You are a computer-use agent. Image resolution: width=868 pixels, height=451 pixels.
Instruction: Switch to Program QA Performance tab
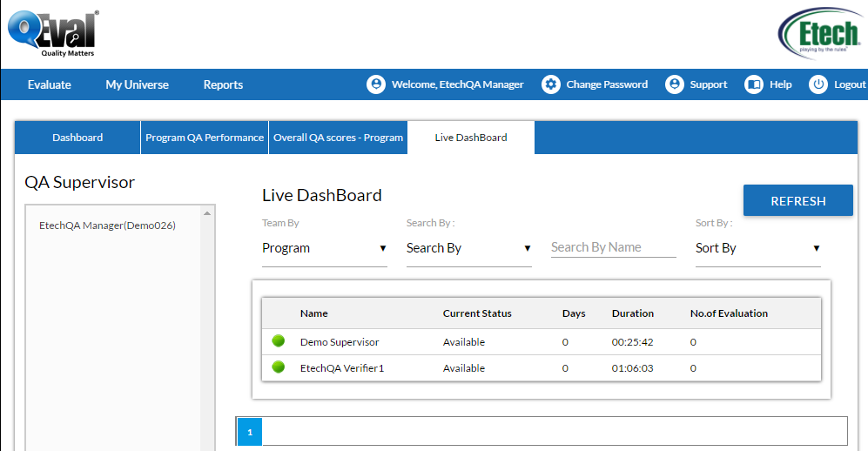tap(205, 138)
